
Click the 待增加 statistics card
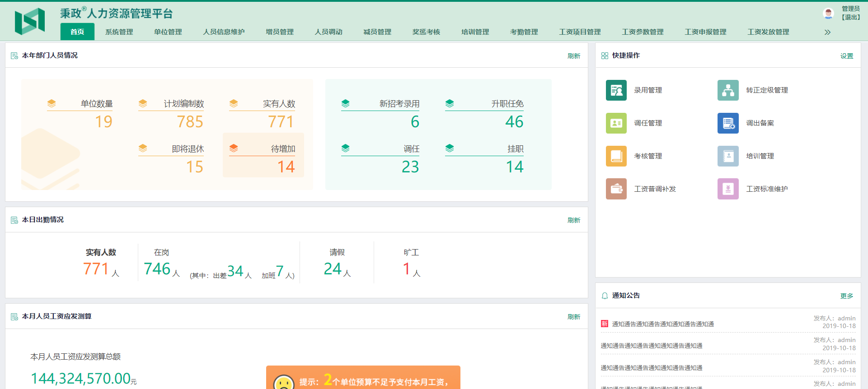pos(263,155)
